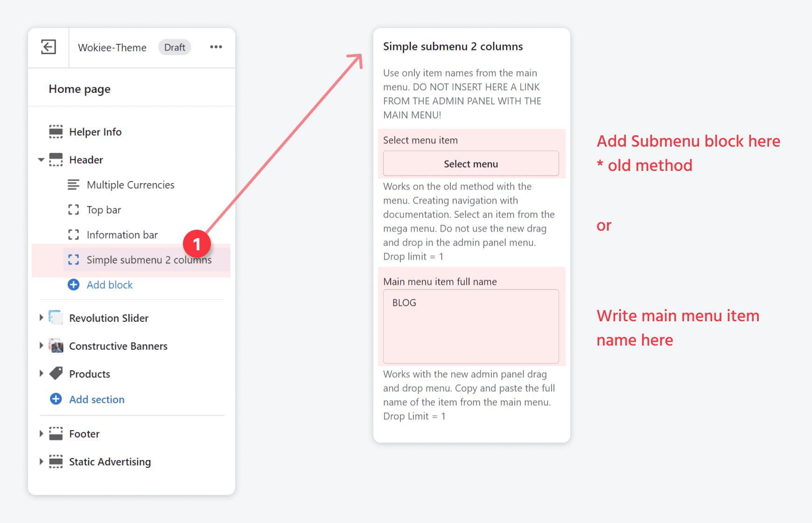Image resolution: width=812 pixels, height=523 pixels.
Task: Click the Revolution Slider section icon
Action: [x=56, y=318]
